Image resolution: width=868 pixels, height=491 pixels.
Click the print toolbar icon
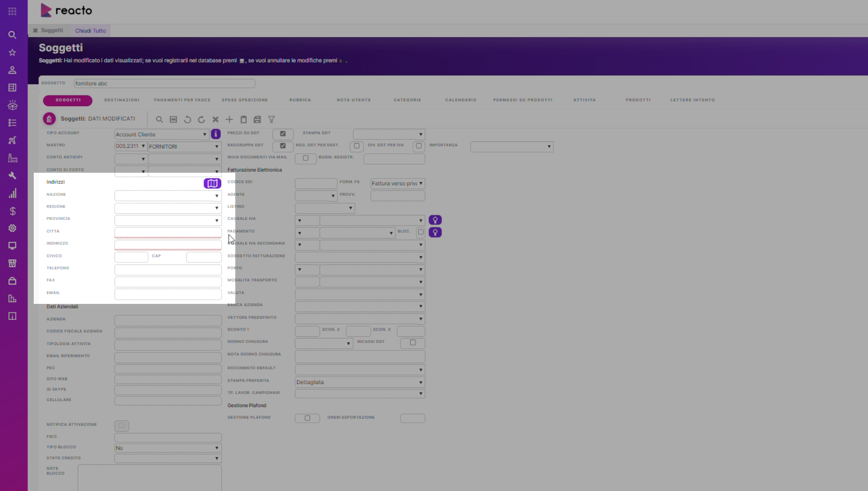(x=257, y=119)
